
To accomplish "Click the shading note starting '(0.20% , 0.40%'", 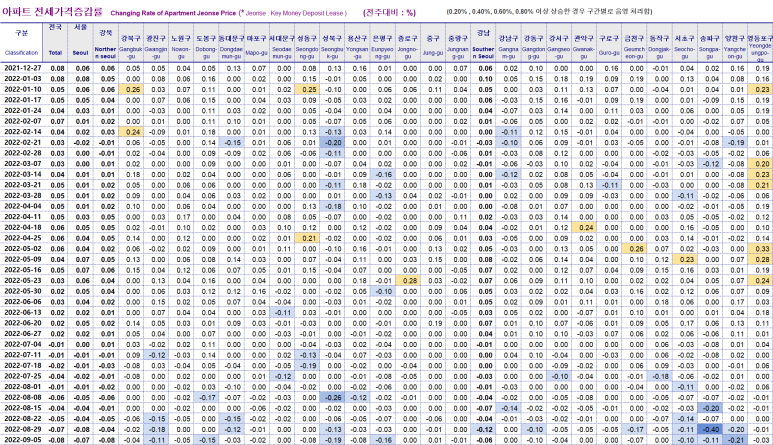I will pos(549,11).
